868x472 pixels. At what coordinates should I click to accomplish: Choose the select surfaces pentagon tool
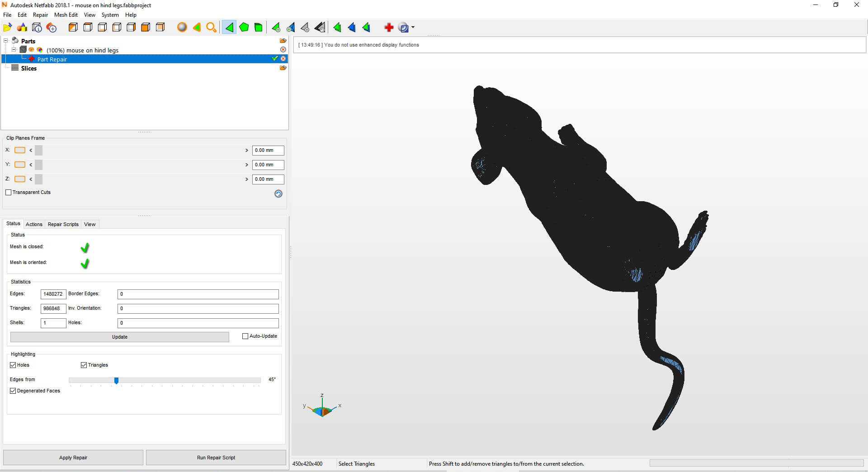point(244,28)
